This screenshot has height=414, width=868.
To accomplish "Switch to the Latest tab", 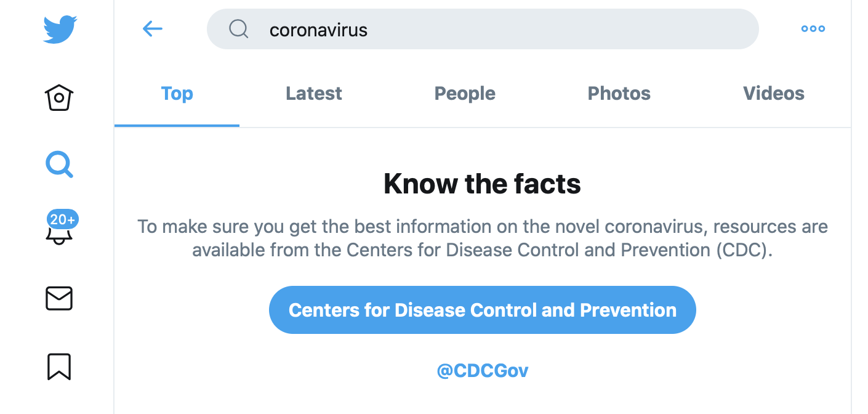I will coord(314,94).
